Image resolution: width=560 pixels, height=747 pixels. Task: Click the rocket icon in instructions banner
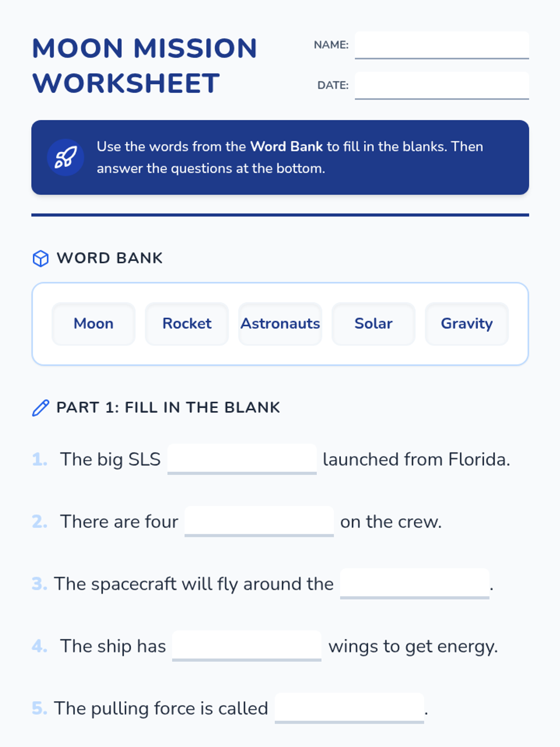[x=65, y=157]
